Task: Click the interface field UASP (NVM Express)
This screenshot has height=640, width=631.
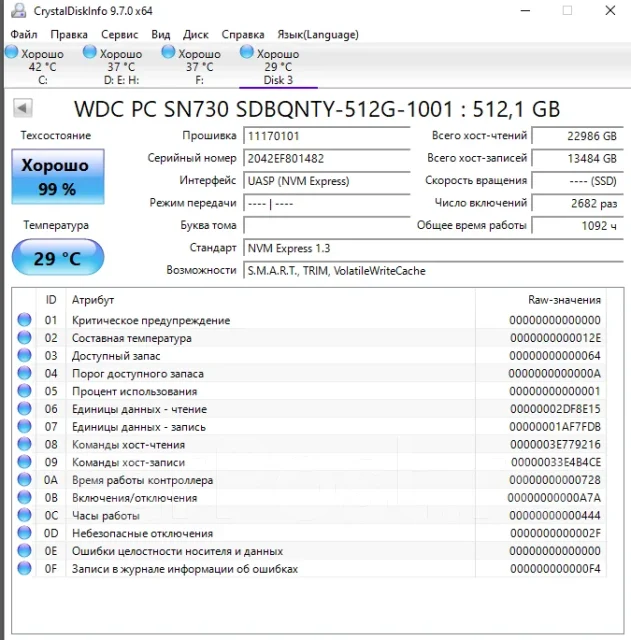Action: [327, 181]
